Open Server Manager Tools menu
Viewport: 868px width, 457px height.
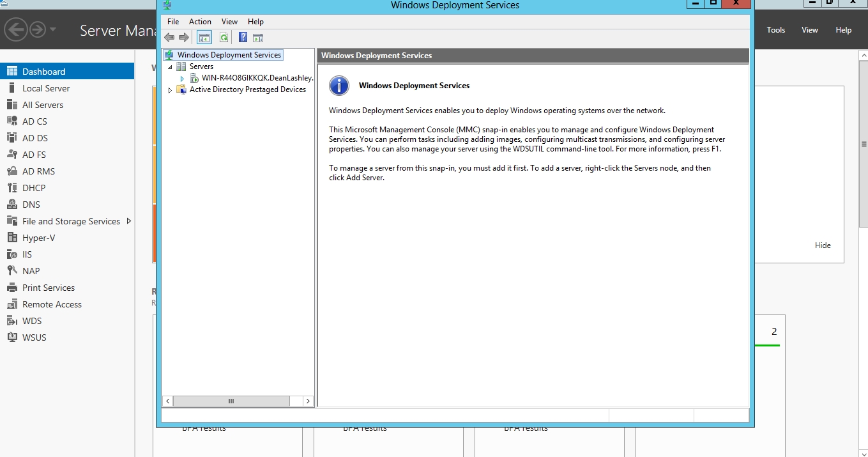[x=775, y=30]
